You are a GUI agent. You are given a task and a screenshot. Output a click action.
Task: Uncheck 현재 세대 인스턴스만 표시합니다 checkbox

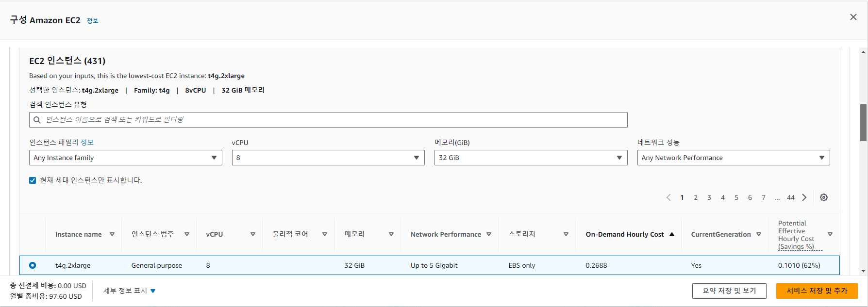coord(33,180)
